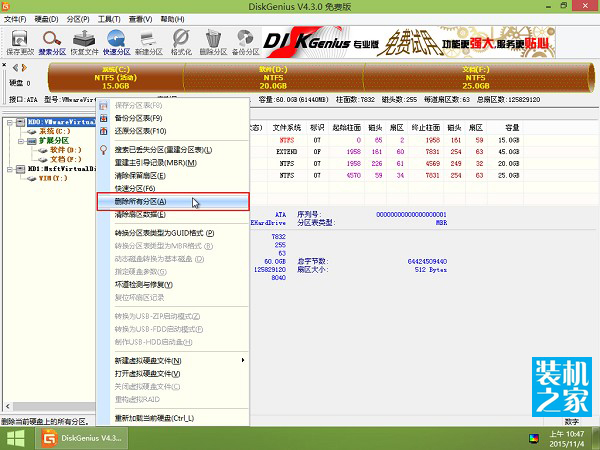
Task: Select 文档(F:) partition in tree
Action: click(x=65, y=160)
